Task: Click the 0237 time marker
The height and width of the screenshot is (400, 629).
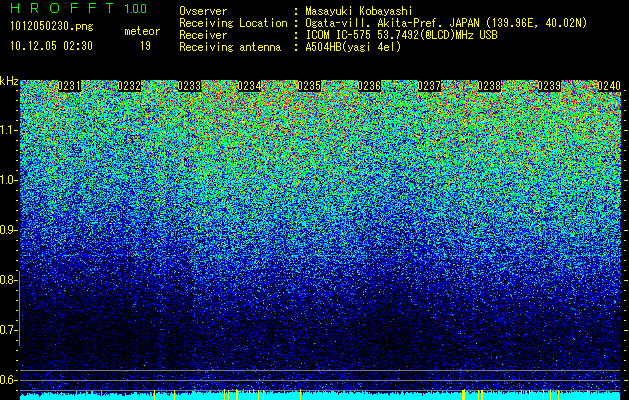Action: 429,86
